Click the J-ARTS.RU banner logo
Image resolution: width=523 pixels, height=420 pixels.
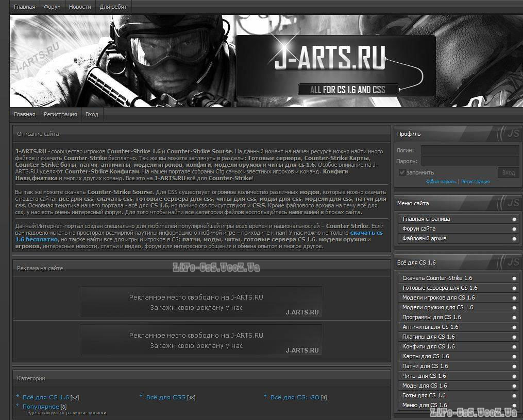(x=335, y=66)
